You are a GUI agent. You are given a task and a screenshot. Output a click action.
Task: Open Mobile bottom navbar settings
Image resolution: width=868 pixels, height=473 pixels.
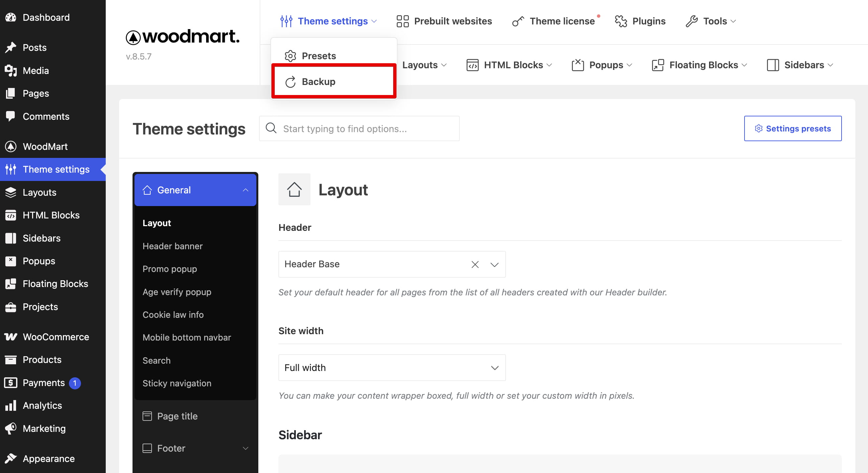[187, 337]
